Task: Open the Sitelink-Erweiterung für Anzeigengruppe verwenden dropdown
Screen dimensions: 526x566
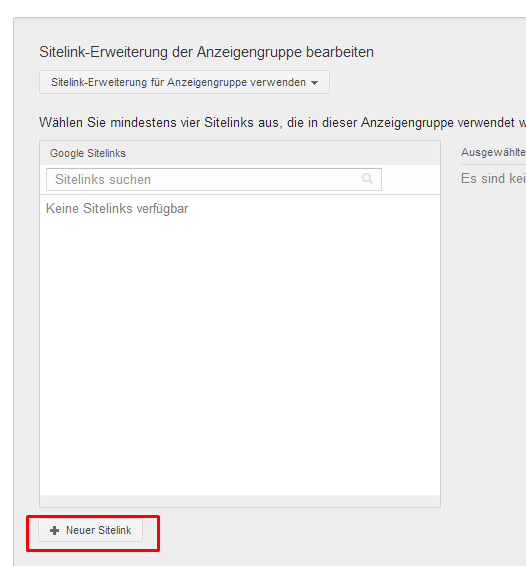Action: pos(184,82)
